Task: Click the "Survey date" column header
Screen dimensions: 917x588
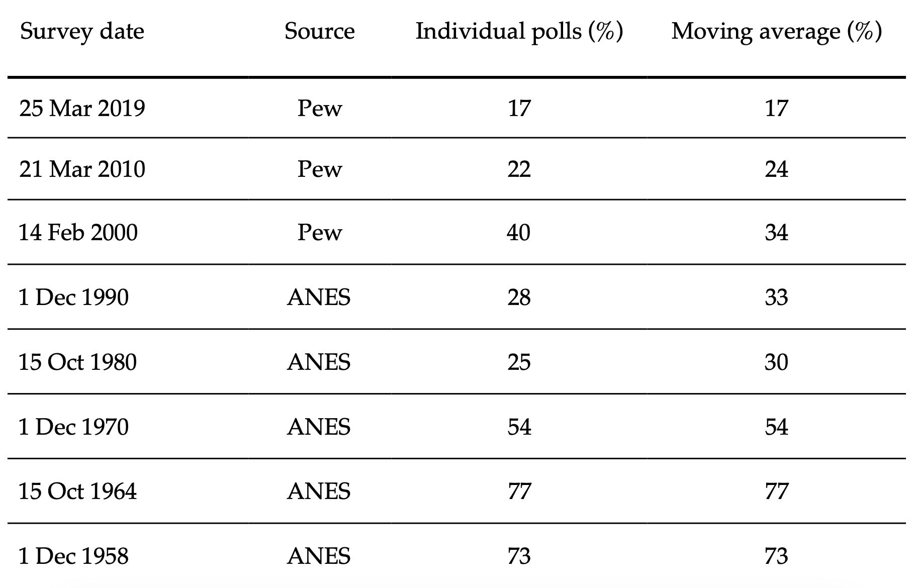Action: pyautogui.click(x=82, y=32)
